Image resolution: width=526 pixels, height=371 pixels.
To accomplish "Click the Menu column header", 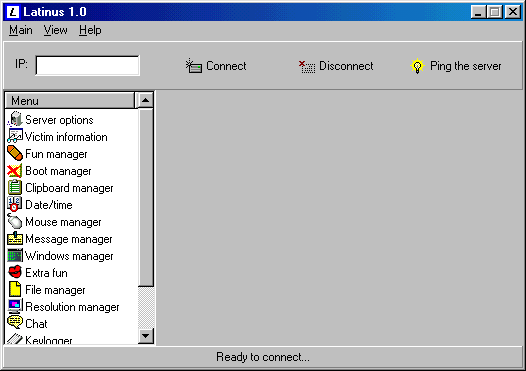I will click(x=70, y=101).
